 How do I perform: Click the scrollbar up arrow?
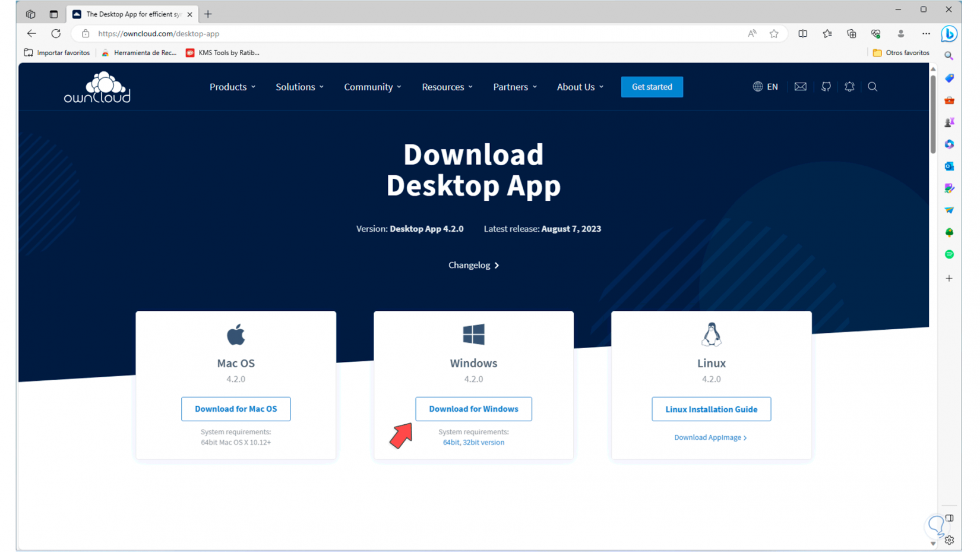click(932, 69)
